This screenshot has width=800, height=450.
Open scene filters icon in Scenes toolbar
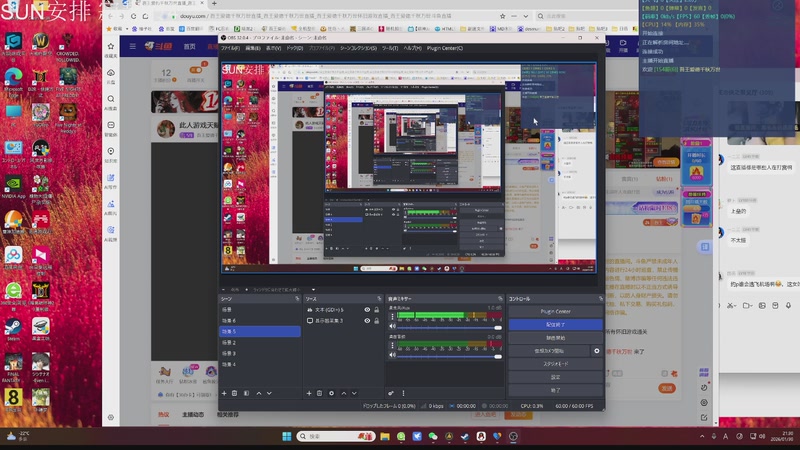246,393
